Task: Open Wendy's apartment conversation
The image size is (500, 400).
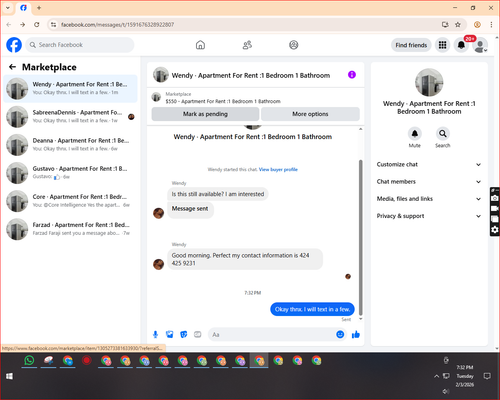Action: click(x=70, y=89)
